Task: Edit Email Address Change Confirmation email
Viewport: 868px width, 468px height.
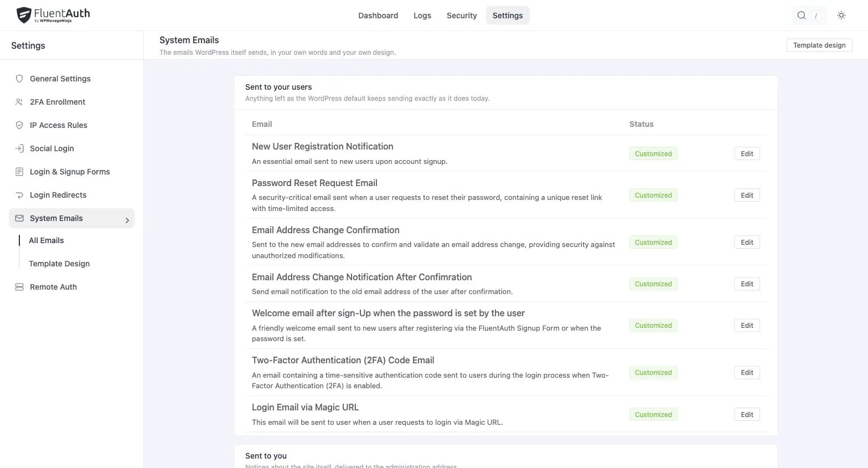Action: click(x=747, y=242)
